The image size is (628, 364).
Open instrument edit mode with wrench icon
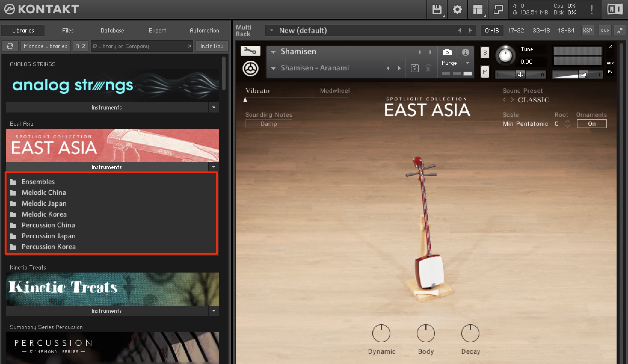click(250, 51)
